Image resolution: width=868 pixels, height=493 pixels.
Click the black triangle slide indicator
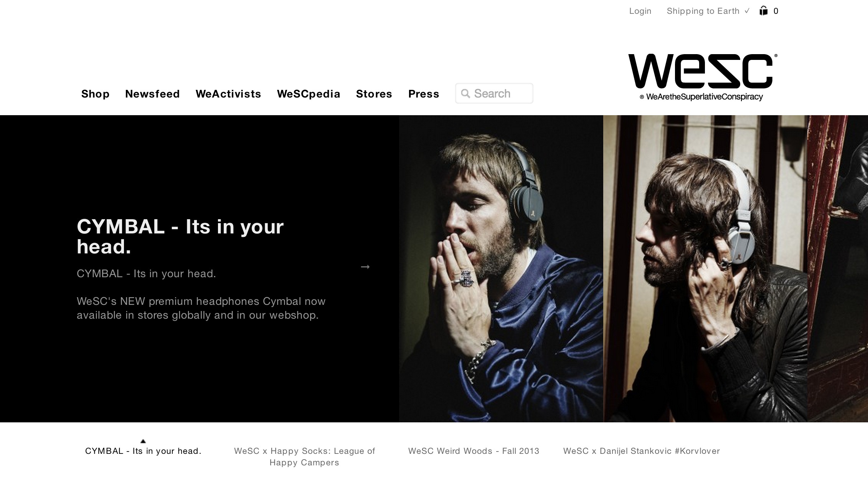click(143, 441)
